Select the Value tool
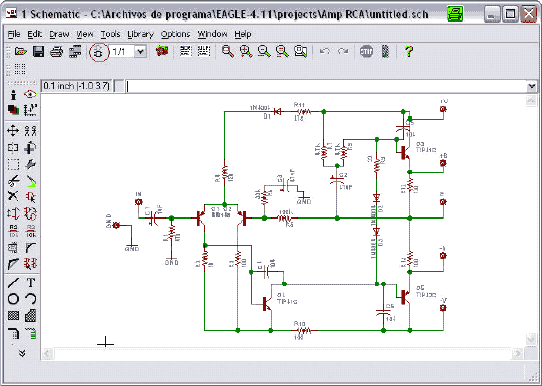Image resolution: width=542 pixels, height=386 pixels. point(30,230)
